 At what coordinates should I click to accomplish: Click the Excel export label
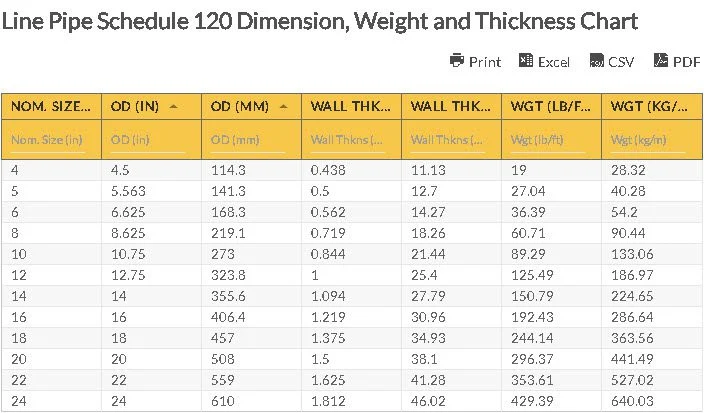pos(554,62)
